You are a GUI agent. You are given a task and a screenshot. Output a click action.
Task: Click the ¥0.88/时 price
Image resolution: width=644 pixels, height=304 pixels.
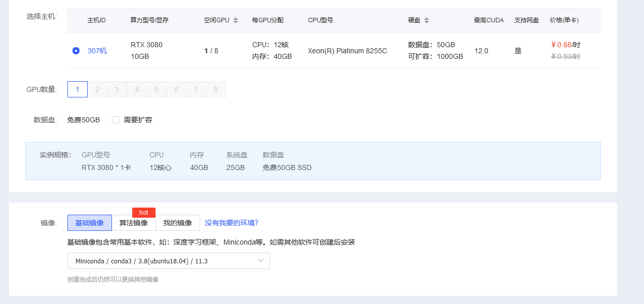pyautogui.click(x=565, y=45)
